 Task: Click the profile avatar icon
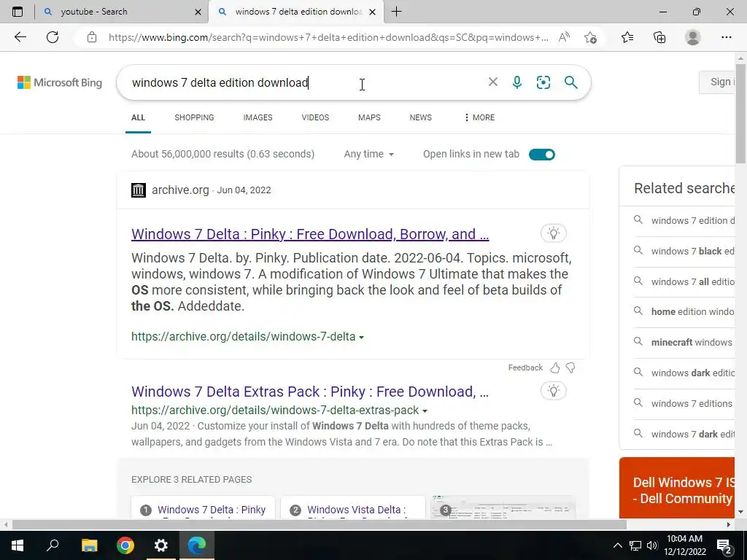click(x=693, y=37)
